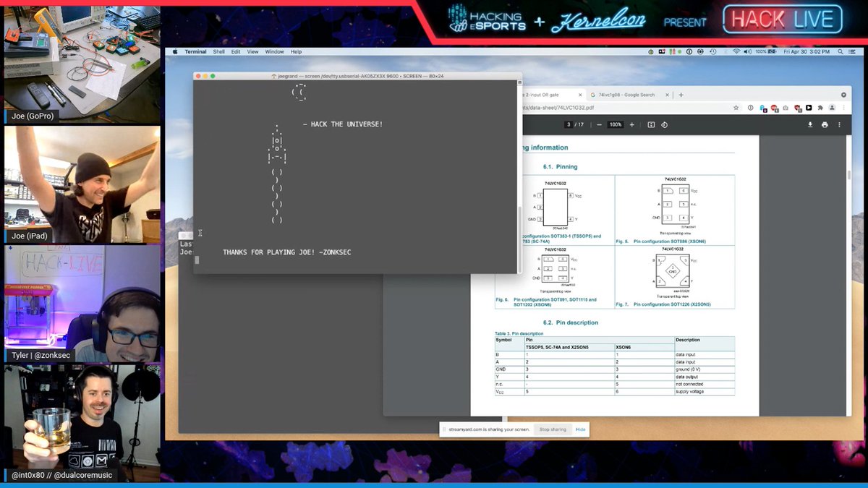View site information with the info icon
This screenshot has width=868, height=488.
pos(750,106)
